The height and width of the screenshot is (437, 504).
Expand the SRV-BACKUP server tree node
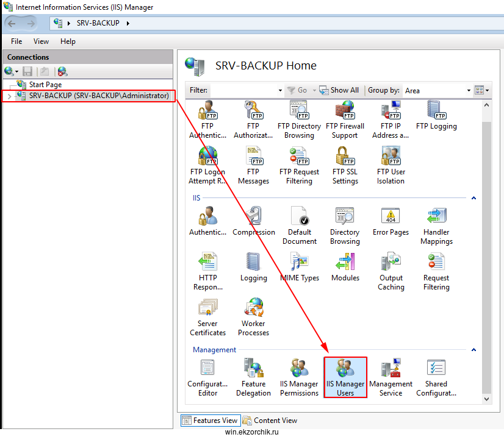pos(9,96)
